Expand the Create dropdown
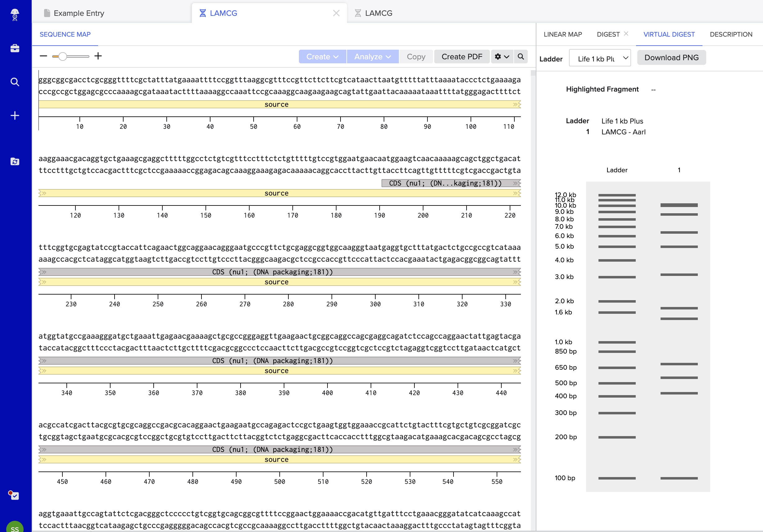This screenshot has width=763, height=532. [322, 56]
